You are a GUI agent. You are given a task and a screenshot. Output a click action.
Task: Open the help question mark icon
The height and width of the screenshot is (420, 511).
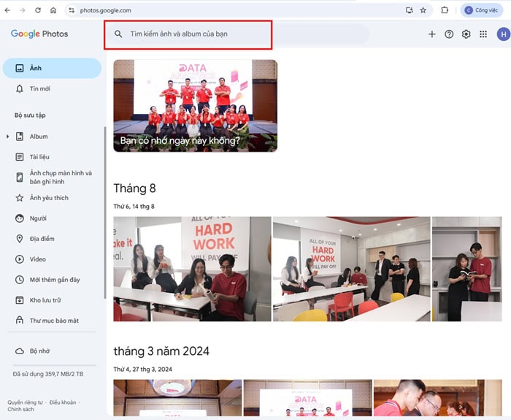(x=449, y=34)
